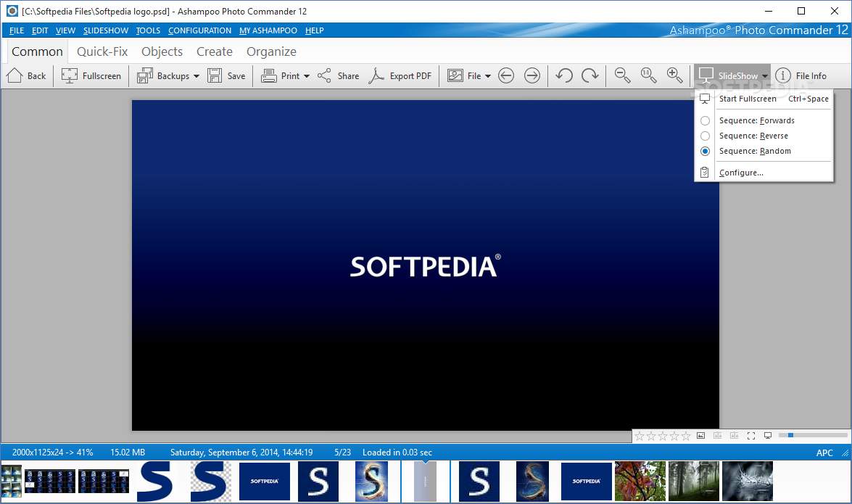The image size is (852, 504).
Task: Select the last frosty plant thumbnail
Action: pos(748,482)
